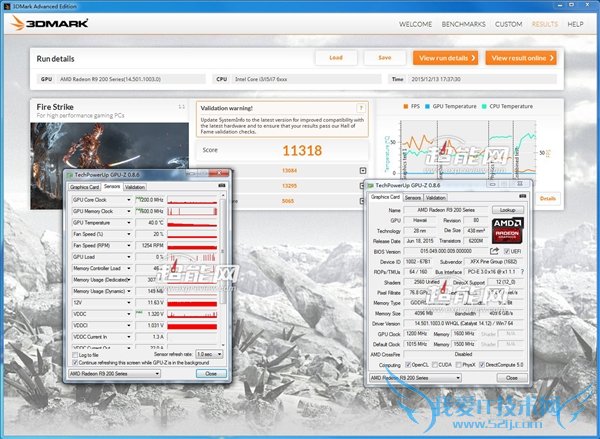Click the 3DMark logo in the header
The width and height of the screenshot is (600, 439).
click(49, 24)
